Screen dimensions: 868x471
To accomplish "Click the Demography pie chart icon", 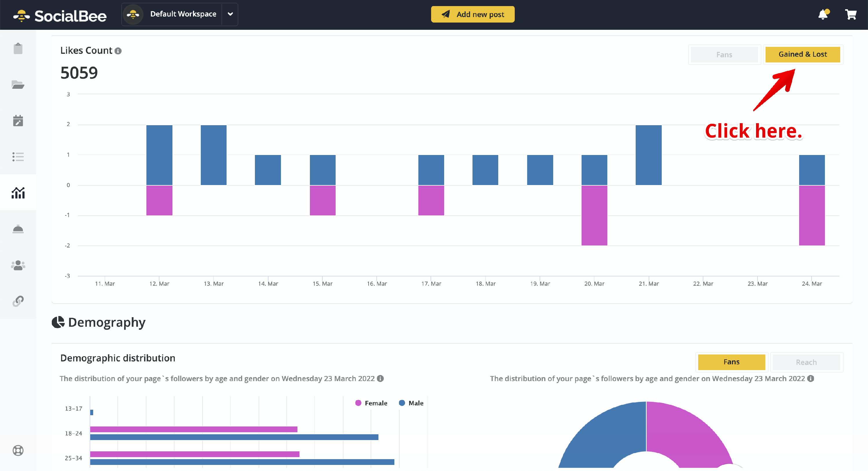I will point(58,322).
